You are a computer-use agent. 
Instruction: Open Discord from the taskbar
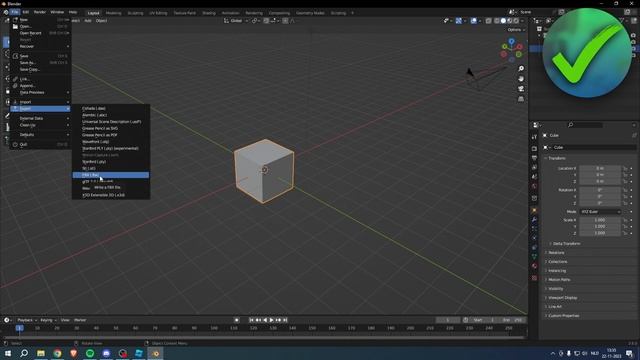click(106, 353)
